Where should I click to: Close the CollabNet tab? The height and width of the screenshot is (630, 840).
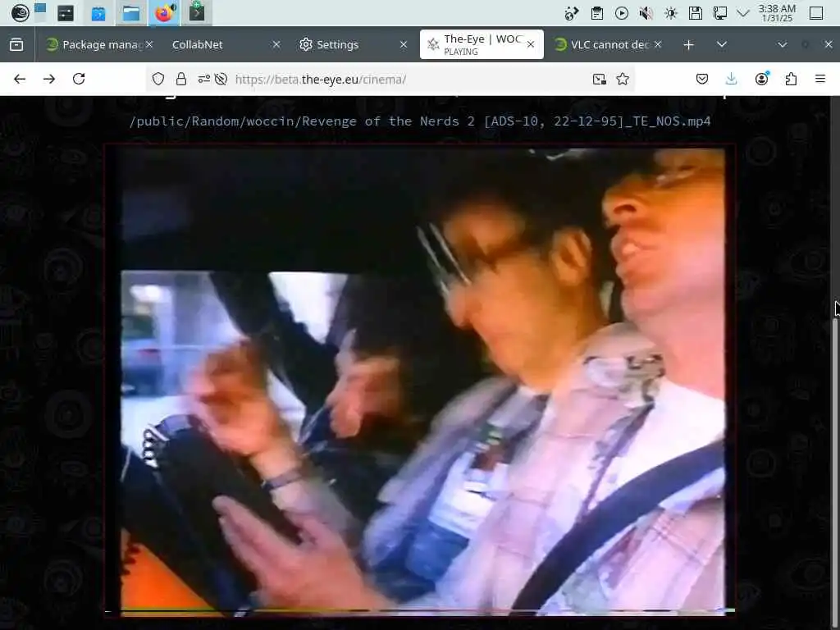click(x=276, y=44)
